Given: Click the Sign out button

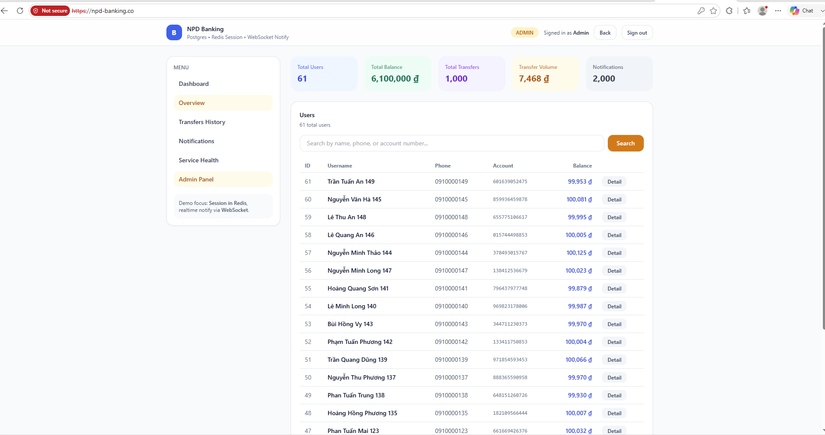Looking at the screenshot, I should pyautogui.click(x=637, y=33).
